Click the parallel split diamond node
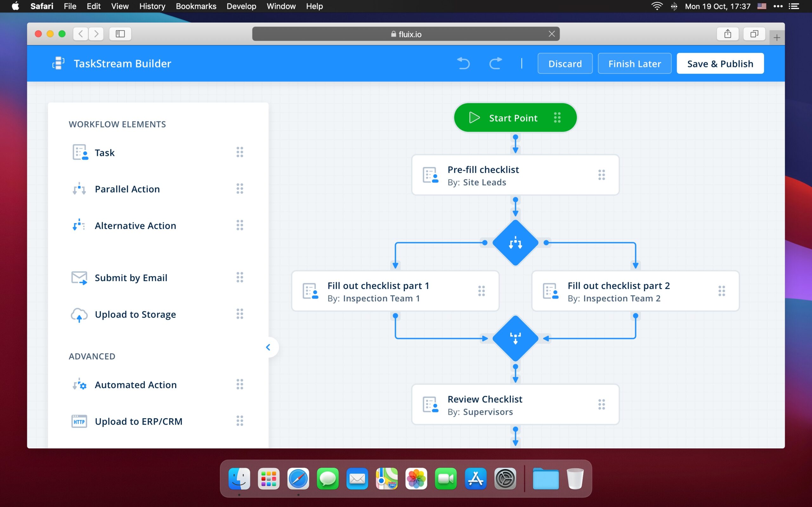 pyautogui.click(x=515, y=243)
